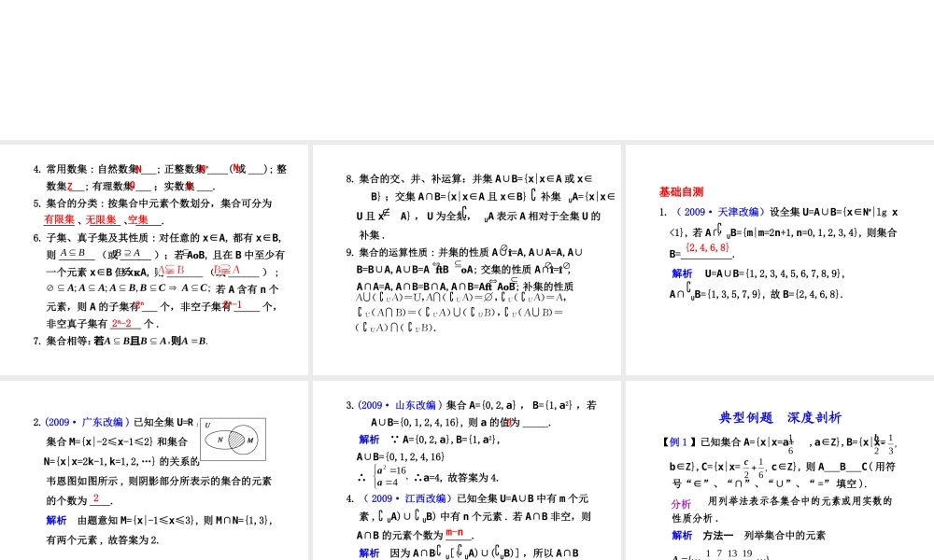The height and width of the screenshot is (560, 934).
Task: Click the red answer 有限集
Action: [60, 219]
